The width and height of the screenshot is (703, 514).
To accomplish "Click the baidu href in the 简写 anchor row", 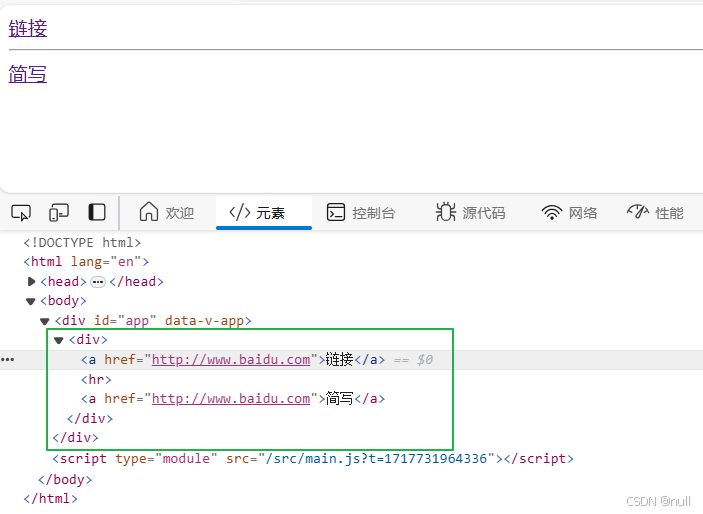I will (x=231, y=399).
